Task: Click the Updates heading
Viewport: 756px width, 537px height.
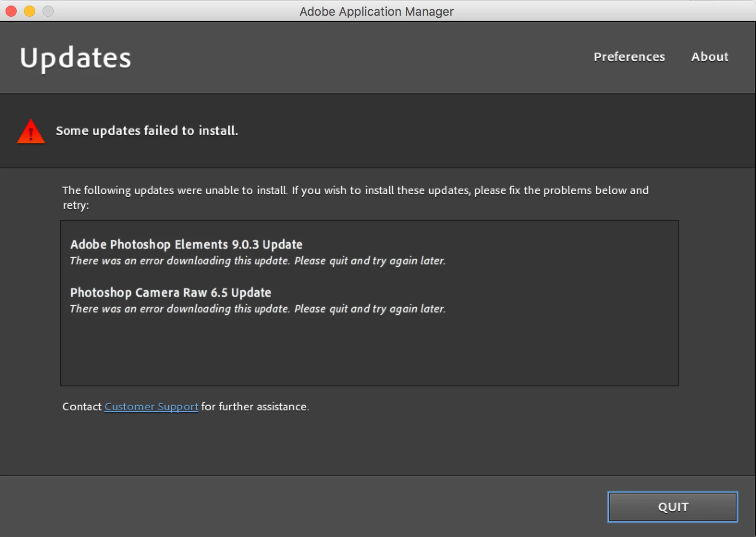Action: click(x=76, y=59)
